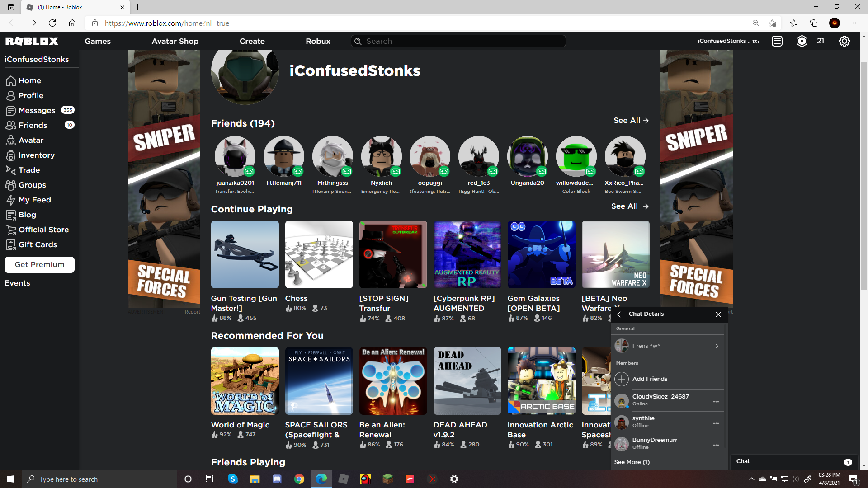This screenshot has height=488, width=868.
Task: Click See All next to Friends
Action: 631,120
